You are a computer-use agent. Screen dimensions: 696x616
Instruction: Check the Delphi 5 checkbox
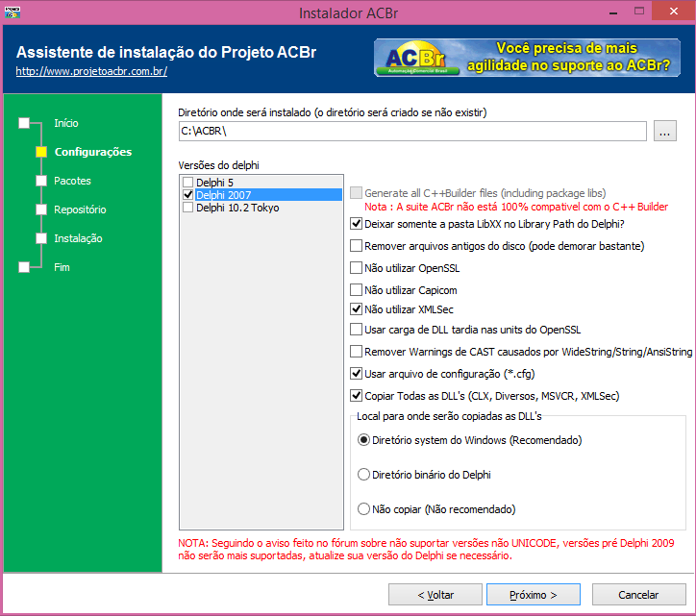coord(188,182)
